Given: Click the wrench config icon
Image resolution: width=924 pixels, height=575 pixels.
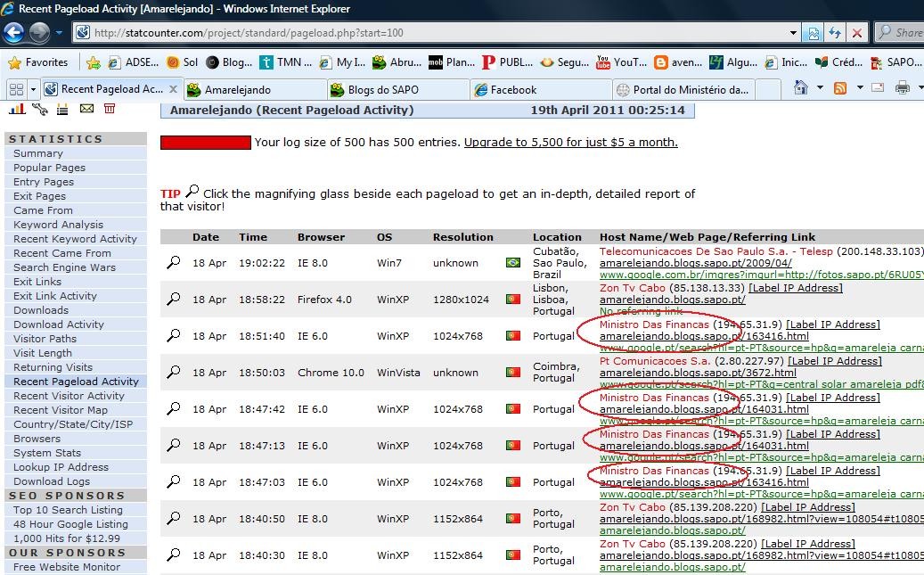Looking at the screenshot, I should tap(40, 109).
